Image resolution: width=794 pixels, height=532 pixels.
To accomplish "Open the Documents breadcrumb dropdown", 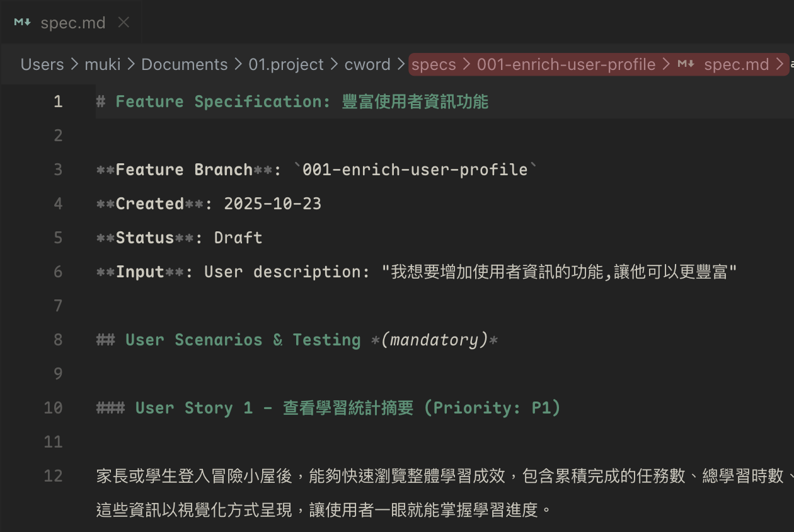I will pyautogui.click(x=184, y=64).
